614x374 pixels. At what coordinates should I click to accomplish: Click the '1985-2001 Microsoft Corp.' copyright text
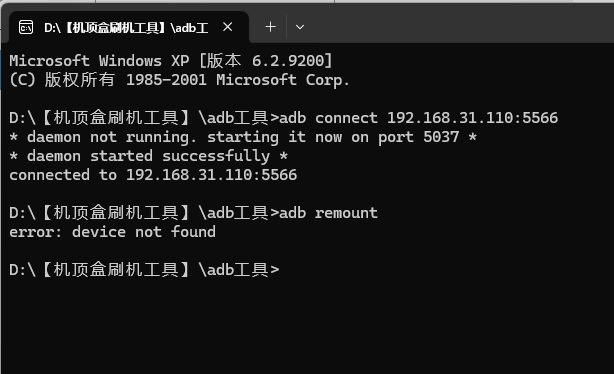(237, 80)
